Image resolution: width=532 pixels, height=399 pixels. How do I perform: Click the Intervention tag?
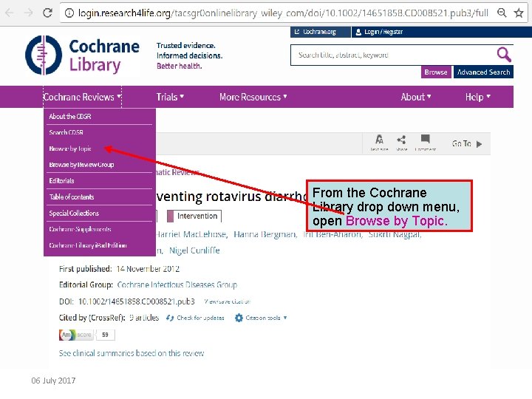tap(194, 216)
